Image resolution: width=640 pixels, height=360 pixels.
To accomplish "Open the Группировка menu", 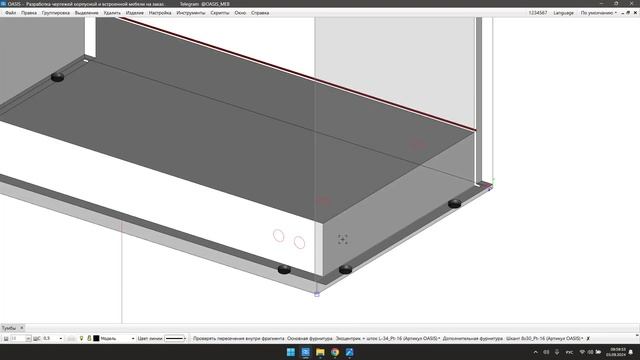I will tap(56, 13).
